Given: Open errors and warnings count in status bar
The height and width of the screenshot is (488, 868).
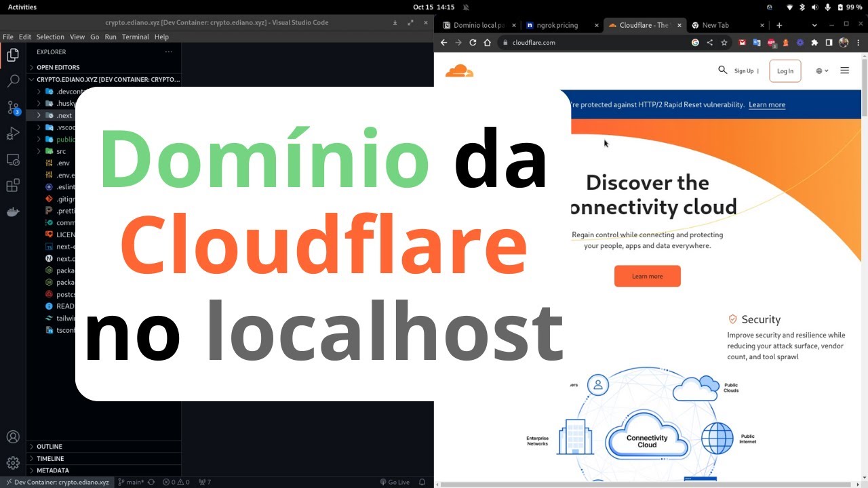Looking at the screenshot, I should point(176,483).
